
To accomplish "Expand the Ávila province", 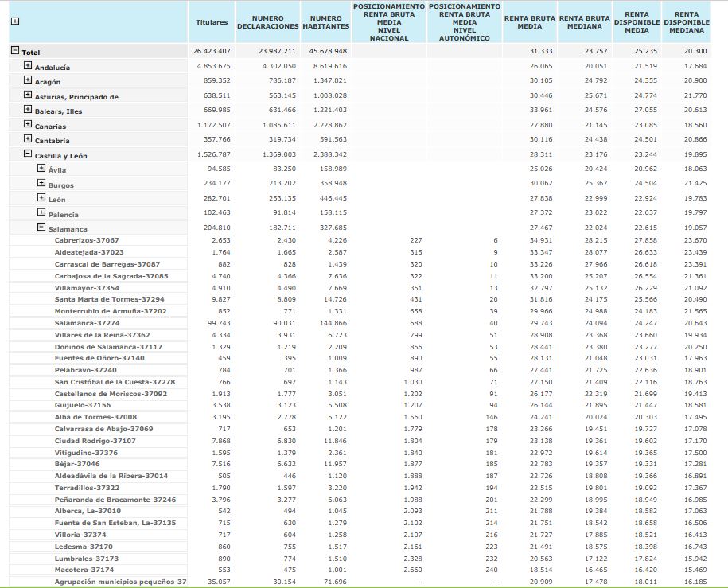I will pos(41,169).
